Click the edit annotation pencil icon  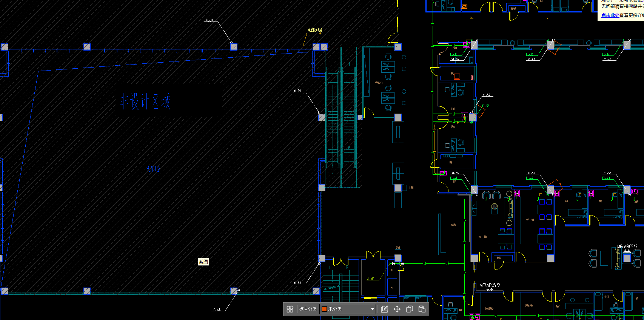[x=385, y=309]
